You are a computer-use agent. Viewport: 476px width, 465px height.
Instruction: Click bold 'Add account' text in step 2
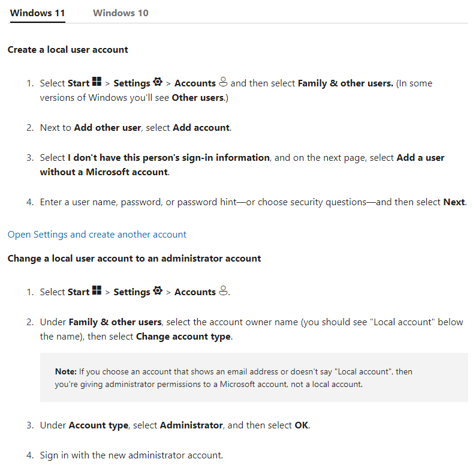(201, 128)
